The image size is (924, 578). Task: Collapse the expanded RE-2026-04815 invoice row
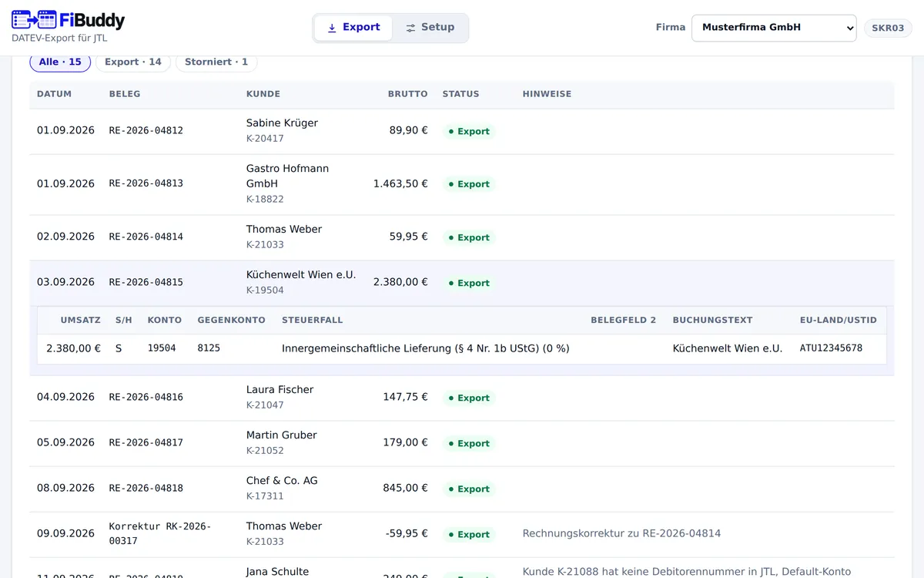[462, 283]
